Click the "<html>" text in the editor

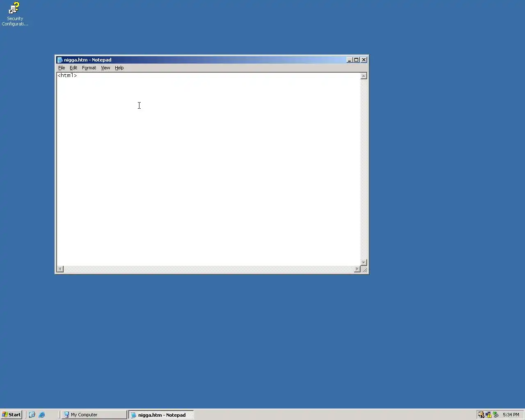point(67,75)
